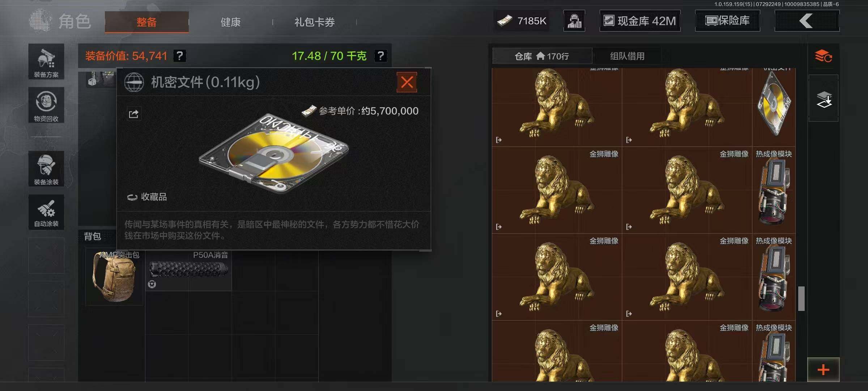Click the weight help question mark icon
Viewport: 868px width, 391px height.
pos(380,56)
